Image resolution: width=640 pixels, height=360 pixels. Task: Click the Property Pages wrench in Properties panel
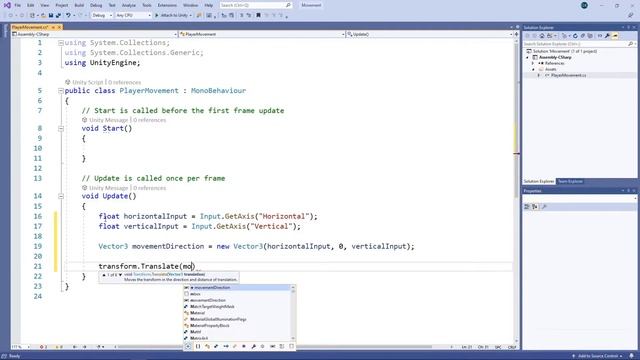pyautogui.click(x=544, y=207)
